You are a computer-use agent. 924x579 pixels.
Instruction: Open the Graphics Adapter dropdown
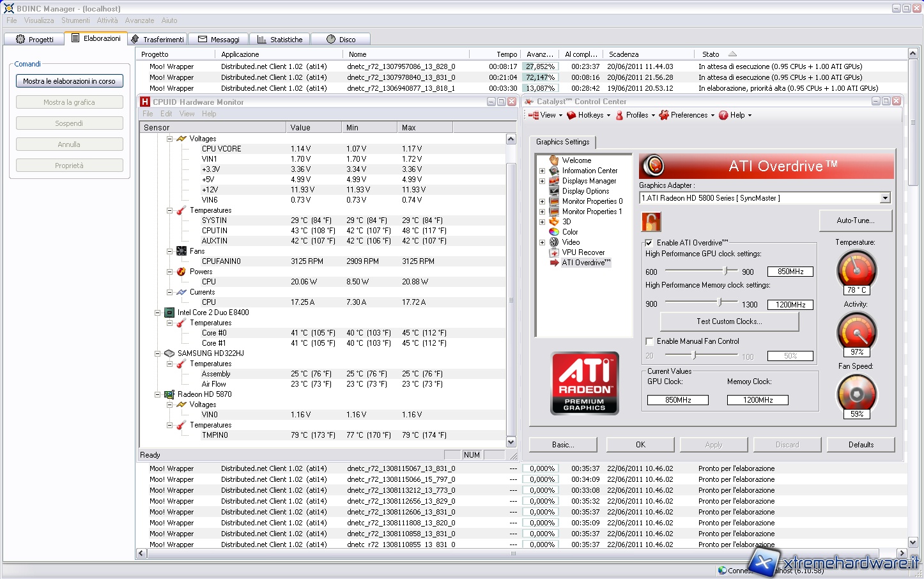[x=885, y=198]
